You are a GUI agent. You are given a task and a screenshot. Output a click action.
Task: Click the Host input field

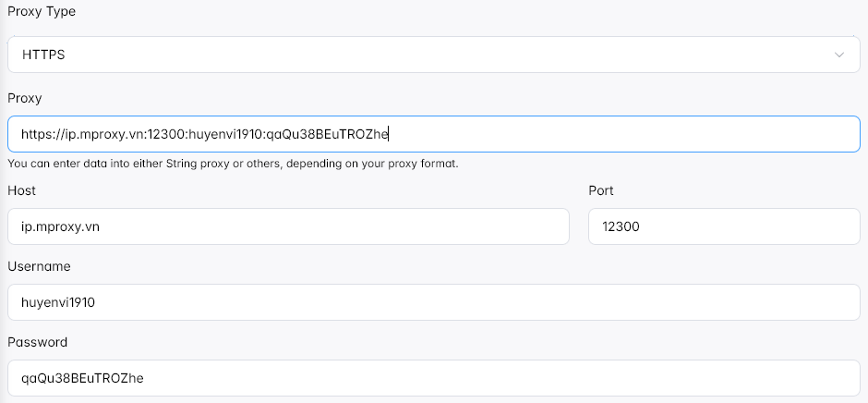tap(288, 226)
